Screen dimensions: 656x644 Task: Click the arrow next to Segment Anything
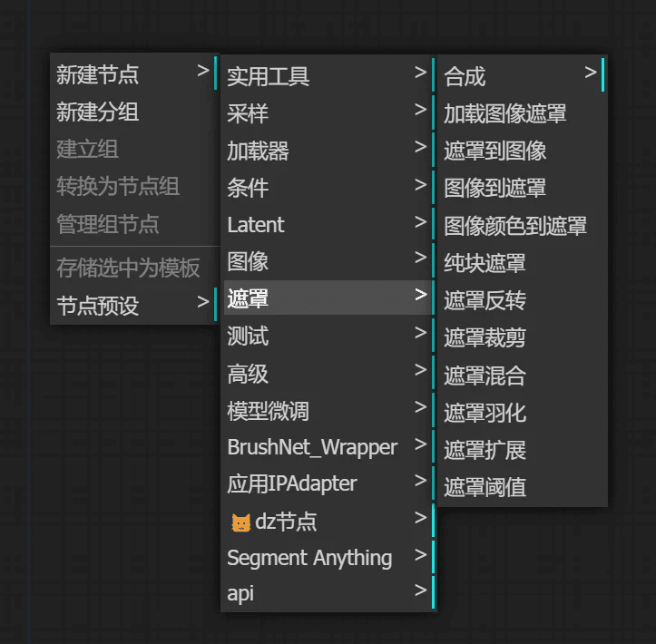pos(420,555)
